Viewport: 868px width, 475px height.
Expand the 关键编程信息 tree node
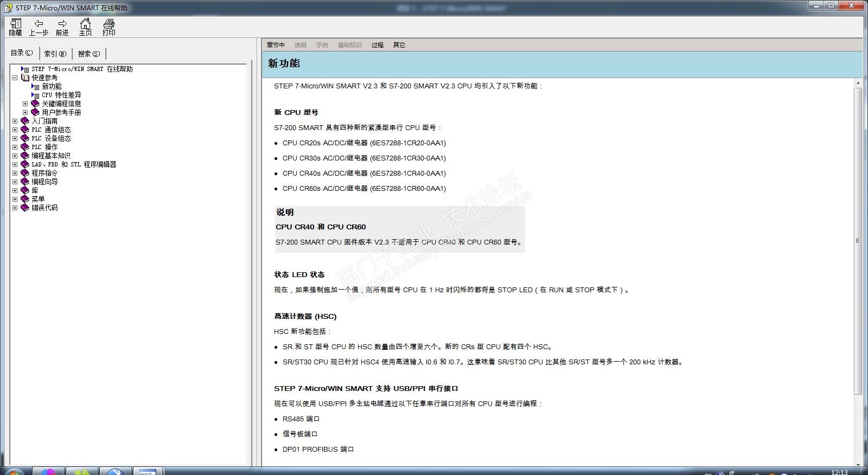pyautogui.click(x=25, y=104)
